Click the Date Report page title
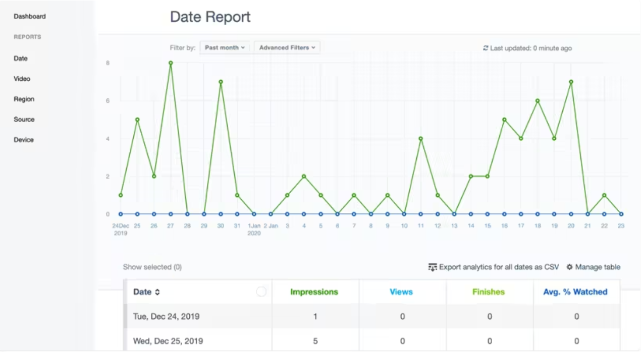Screen dimensions: 644x352 pyautogui.click(x=210, y=17)
